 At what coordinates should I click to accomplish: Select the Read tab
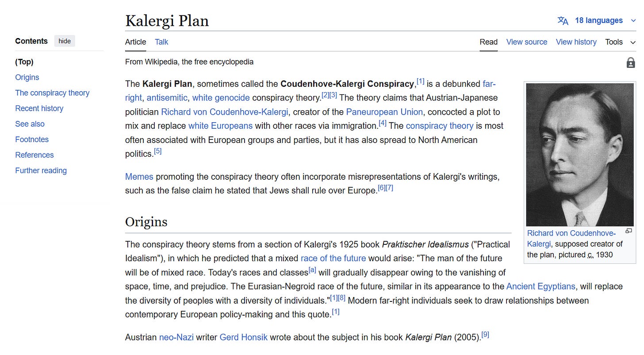click(x=489, y=42)
